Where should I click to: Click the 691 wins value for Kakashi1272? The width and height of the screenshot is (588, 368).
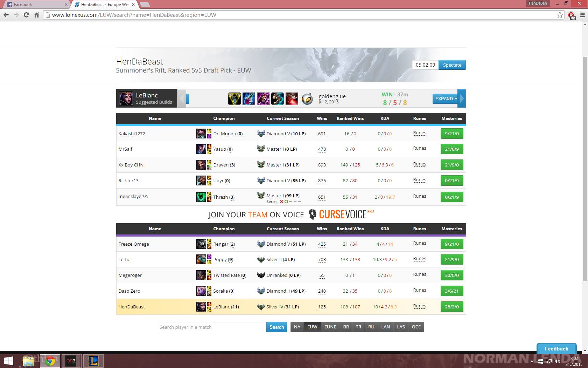tap(322, 134)
